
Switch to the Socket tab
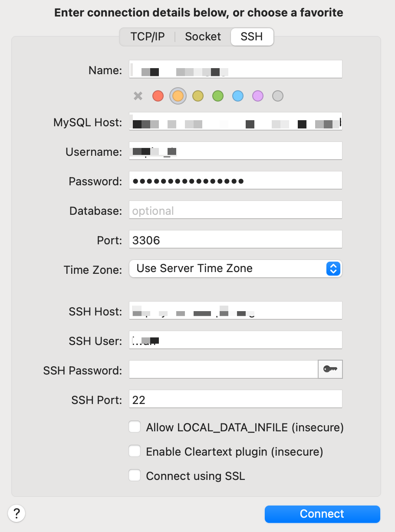point(202,36)
